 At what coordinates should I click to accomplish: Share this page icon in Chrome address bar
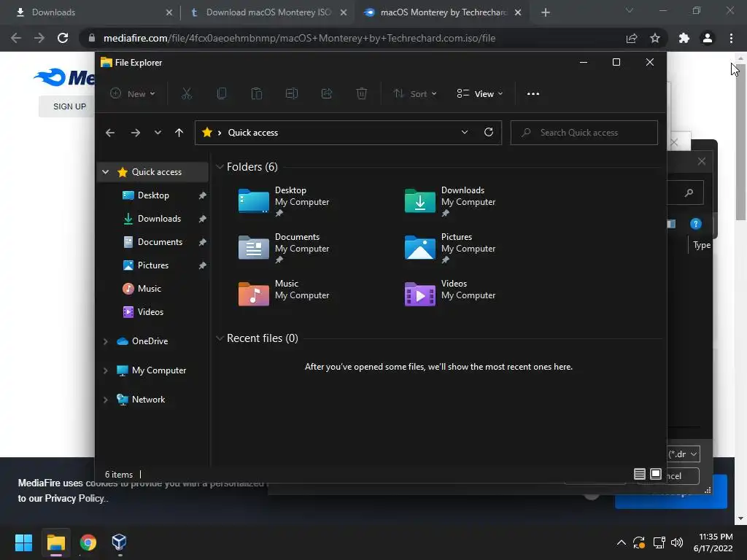(632, 38)
